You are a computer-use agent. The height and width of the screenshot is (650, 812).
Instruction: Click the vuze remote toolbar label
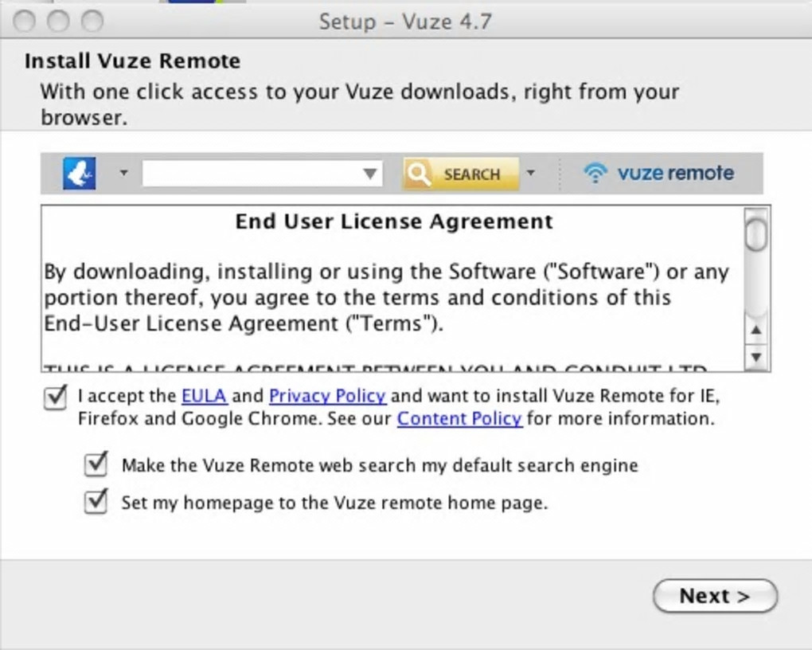pyautogui.click(x=675, y=173)
